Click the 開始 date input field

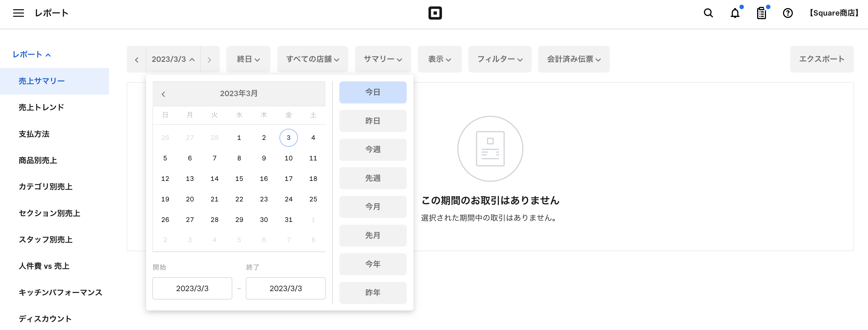point(192,288)
